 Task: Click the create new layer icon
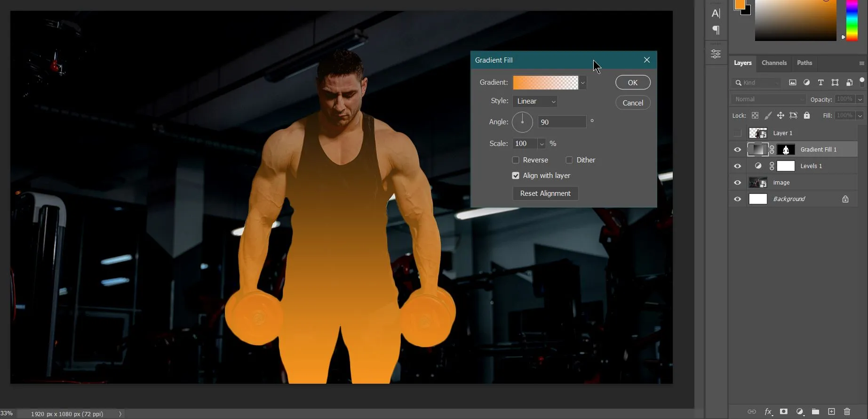[831, 412]
